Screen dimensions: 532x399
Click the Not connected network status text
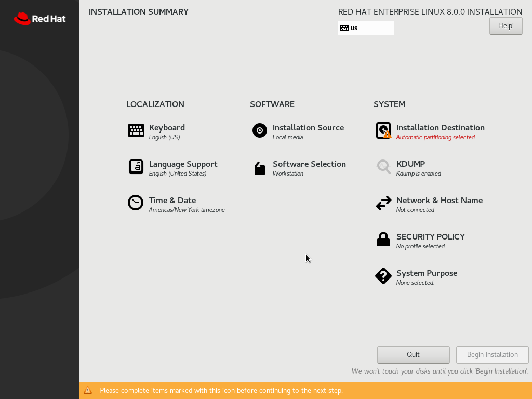pyautogui.click(x=415, y=210)
